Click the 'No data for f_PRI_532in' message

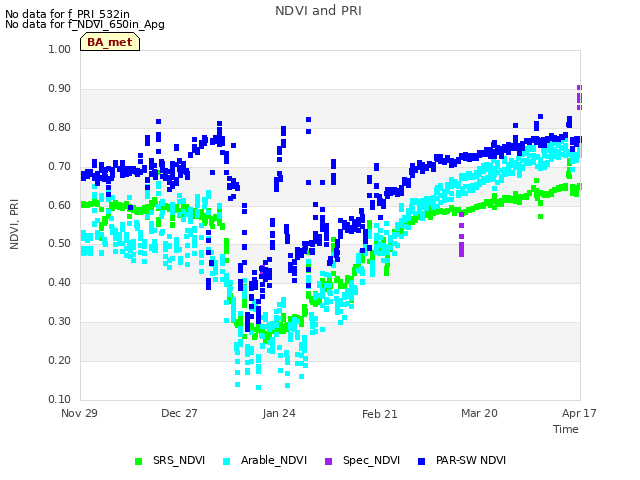[67, 14]
